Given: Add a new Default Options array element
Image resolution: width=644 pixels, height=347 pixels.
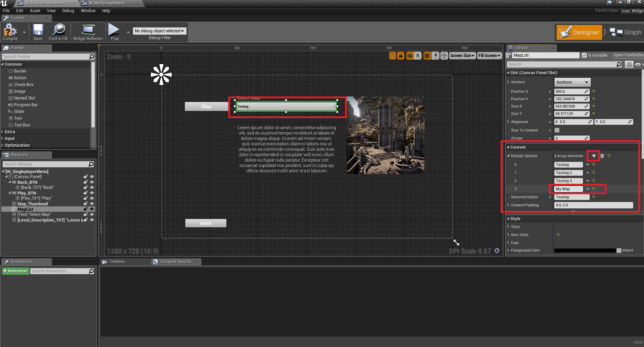Looking at the screenshot, I should tap(593, 156).
